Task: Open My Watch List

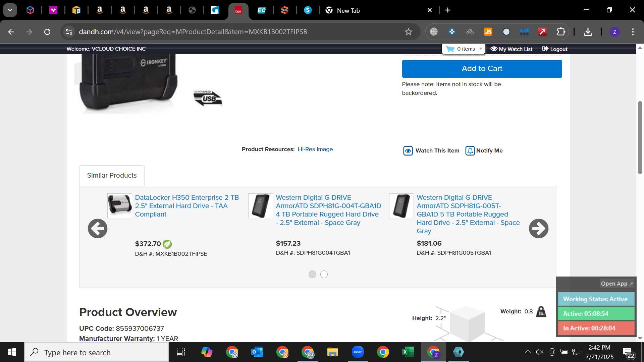Action: (x=512, y=49)
